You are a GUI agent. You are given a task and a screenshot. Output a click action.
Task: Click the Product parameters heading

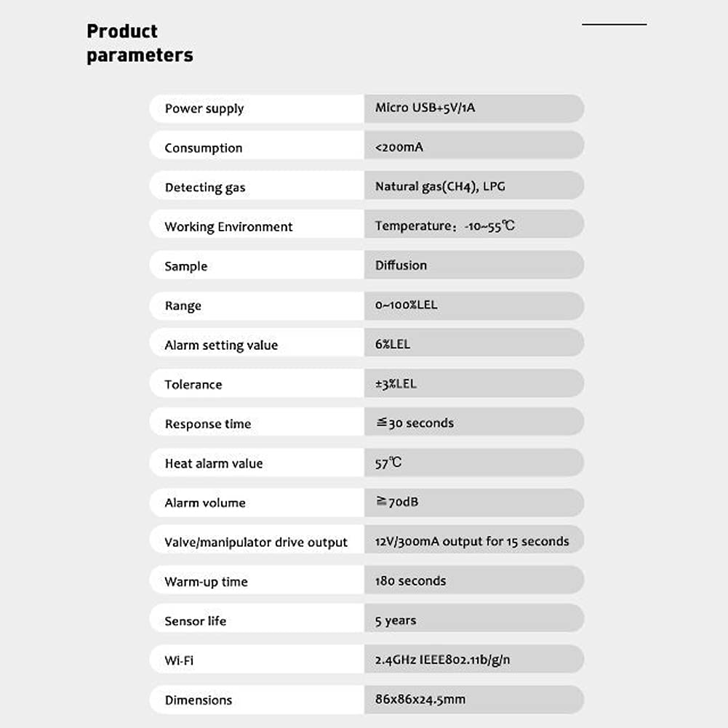tap(140, 43)
